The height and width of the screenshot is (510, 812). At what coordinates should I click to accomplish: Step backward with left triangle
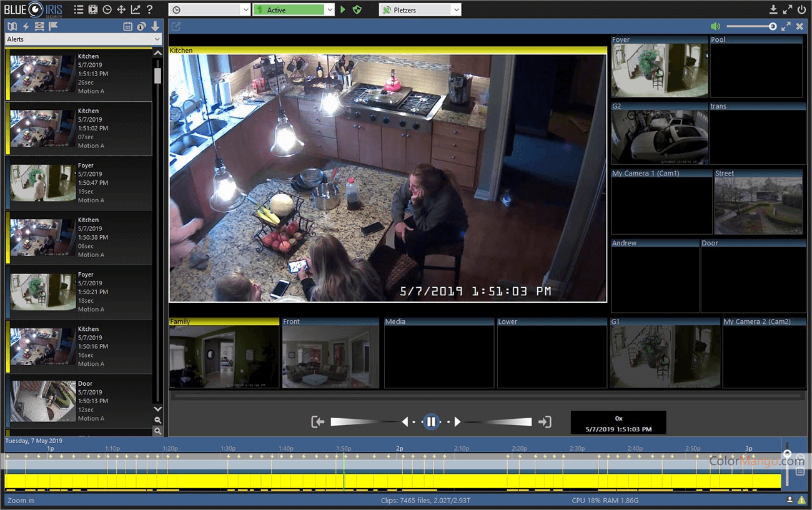pos(405,422)
